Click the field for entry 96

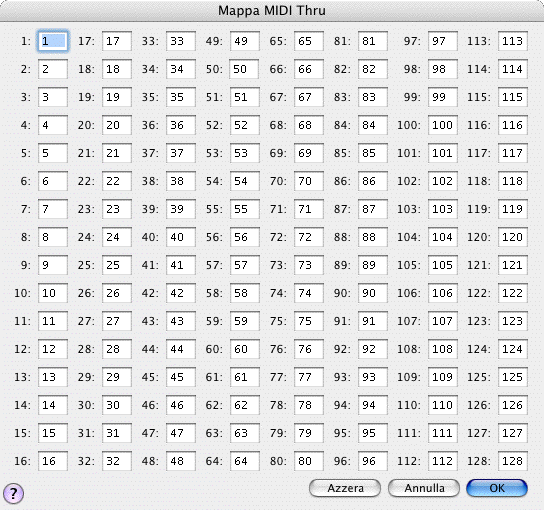pyautogui.click(x=373, y=461)
